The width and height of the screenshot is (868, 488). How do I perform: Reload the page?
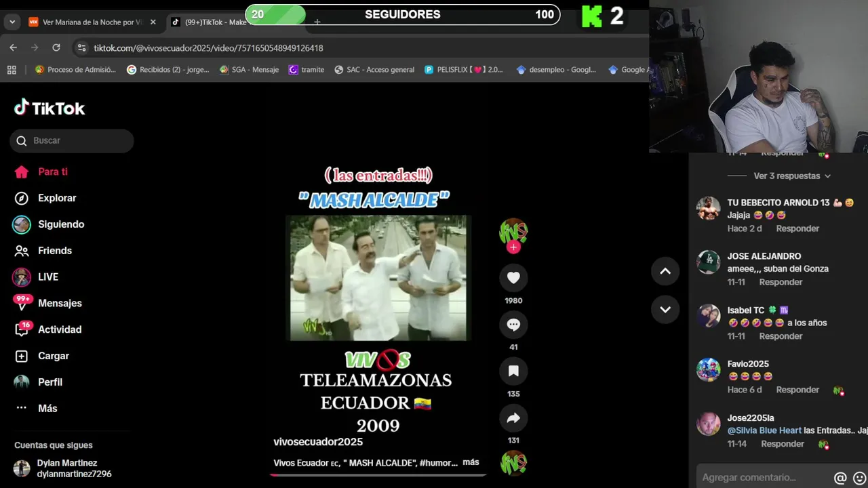point(56,47)
